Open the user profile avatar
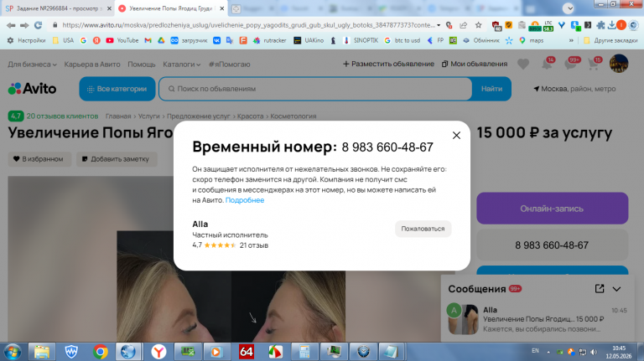Viewport: 644px width, 361px height. click(619, 64)
